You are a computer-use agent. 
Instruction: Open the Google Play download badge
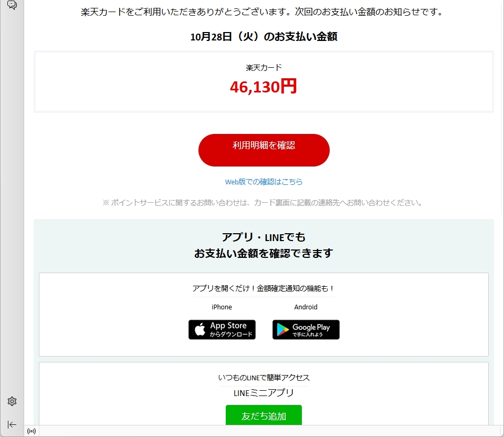click(306, 330)
